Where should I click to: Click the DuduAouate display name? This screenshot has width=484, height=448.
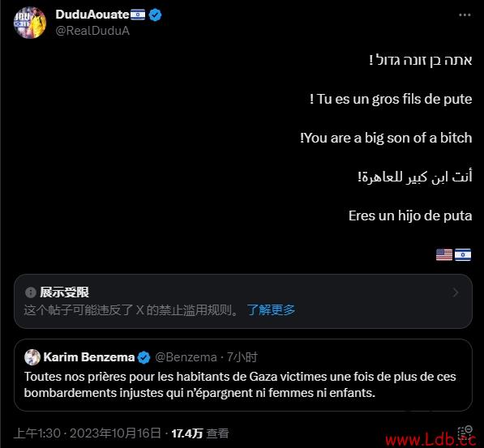click(x=92, y=15)
